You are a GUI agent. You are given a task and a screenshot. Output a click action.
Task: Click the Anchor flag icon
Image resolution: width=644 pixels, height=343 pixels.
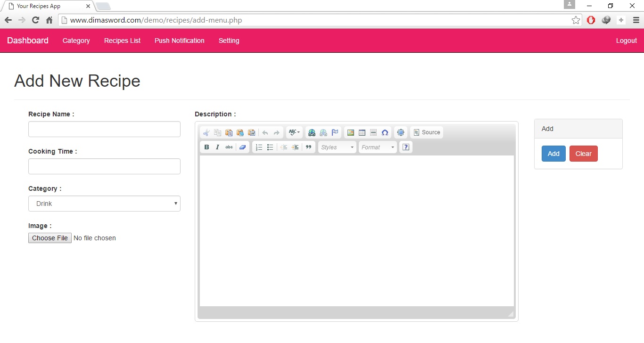tap(335, 132)
